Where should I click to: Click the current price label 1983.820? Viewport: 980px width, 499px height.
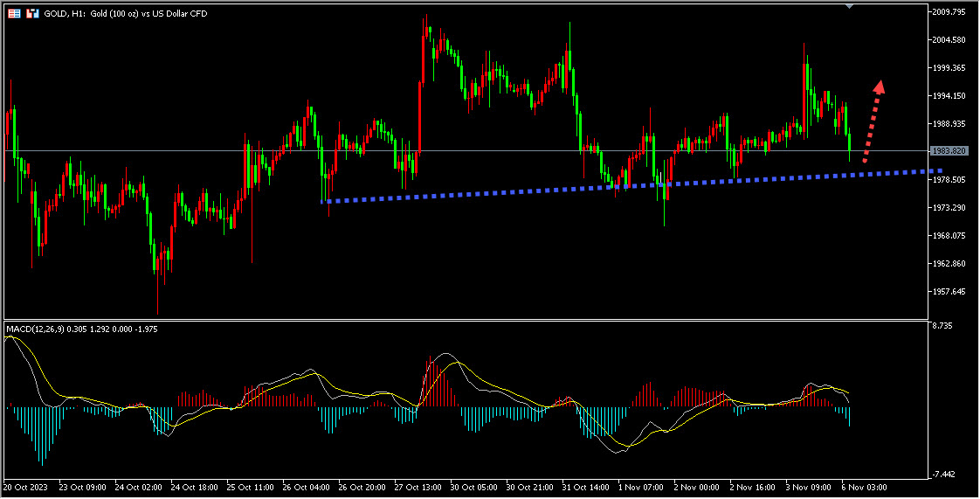coord(949,150)
